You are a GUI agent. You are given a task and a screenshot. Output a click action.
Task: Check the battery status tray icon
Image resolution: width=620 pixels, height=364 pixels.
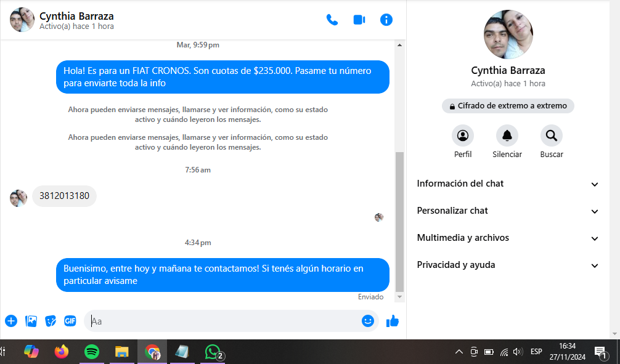coord(489,352)
